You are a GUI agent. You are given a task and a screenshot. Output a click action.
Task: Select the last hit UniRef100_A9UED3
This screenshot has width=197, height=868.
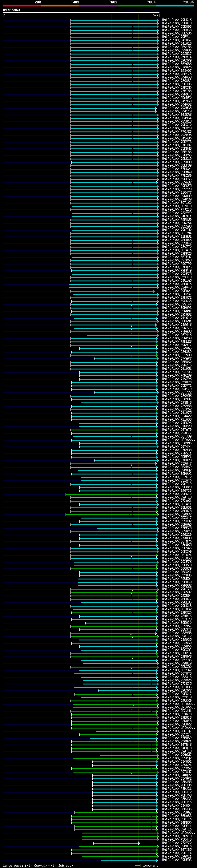[177, 860]
